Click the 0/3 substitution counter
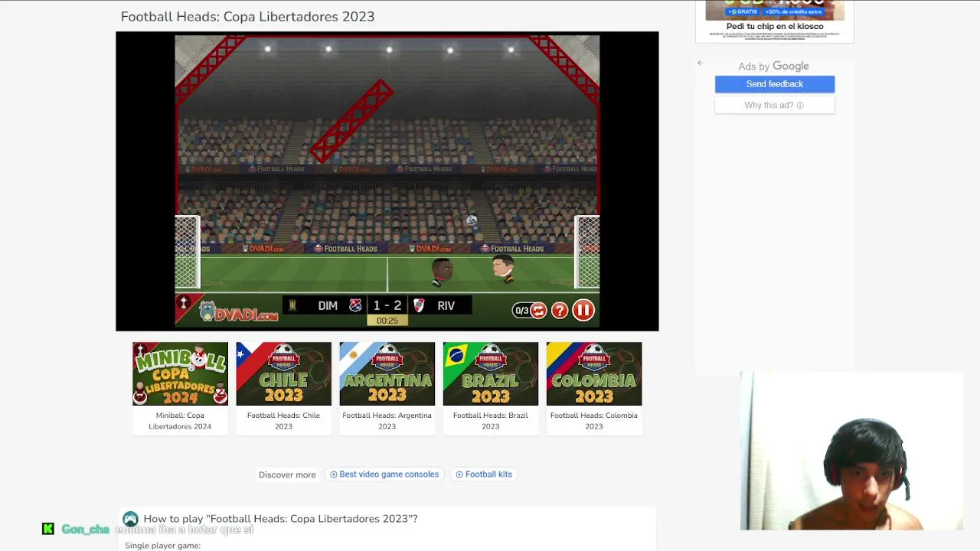 (x=521, y=311)
